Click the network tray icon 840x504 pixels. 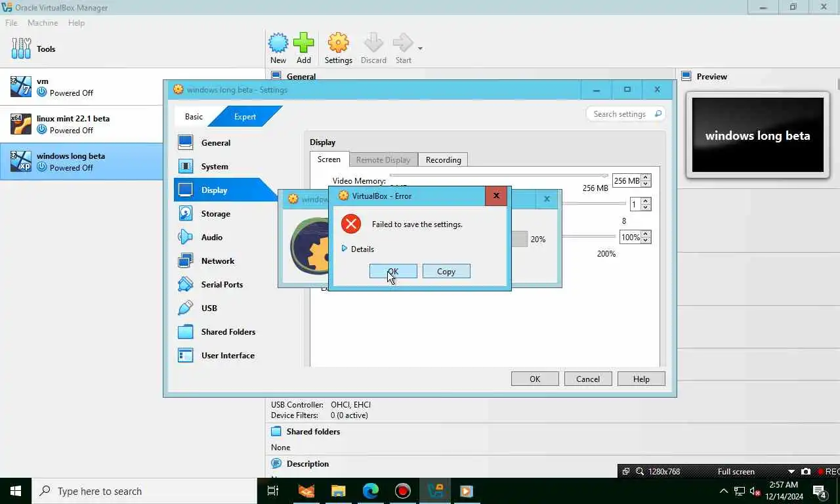[x=740, y=491]
